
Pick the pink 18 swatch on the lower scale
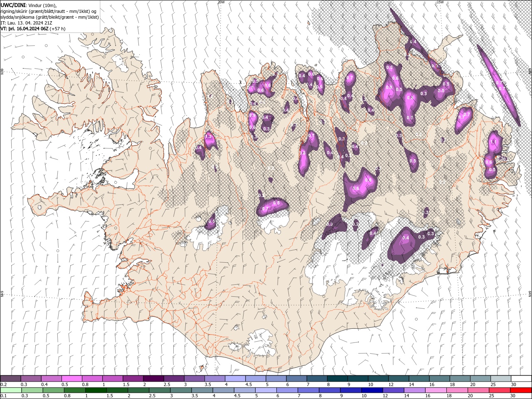click(x=457, y=390)
